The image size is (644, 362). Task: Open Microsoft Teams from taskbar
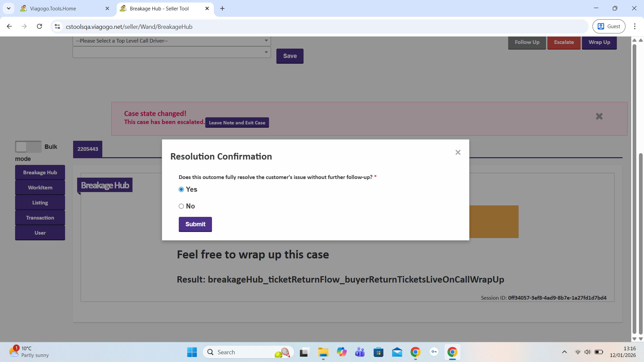[x=360, y=352]
